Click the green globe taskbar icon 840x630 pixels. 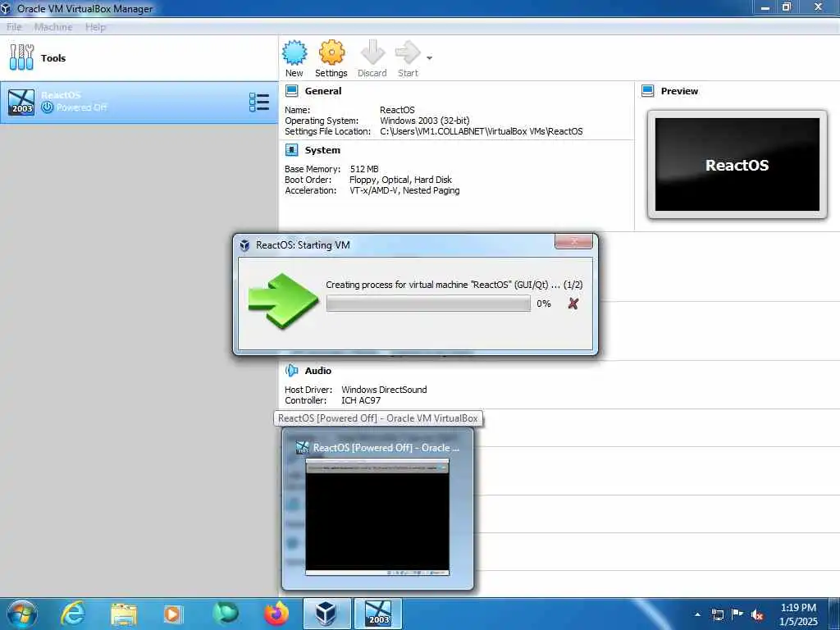[225, 614]
